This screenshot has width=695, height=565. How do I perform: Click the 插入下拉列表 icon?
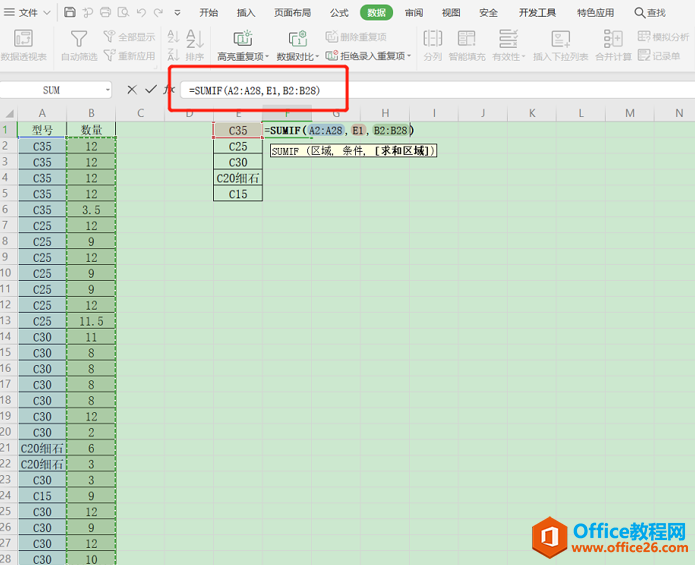[561, 39]
